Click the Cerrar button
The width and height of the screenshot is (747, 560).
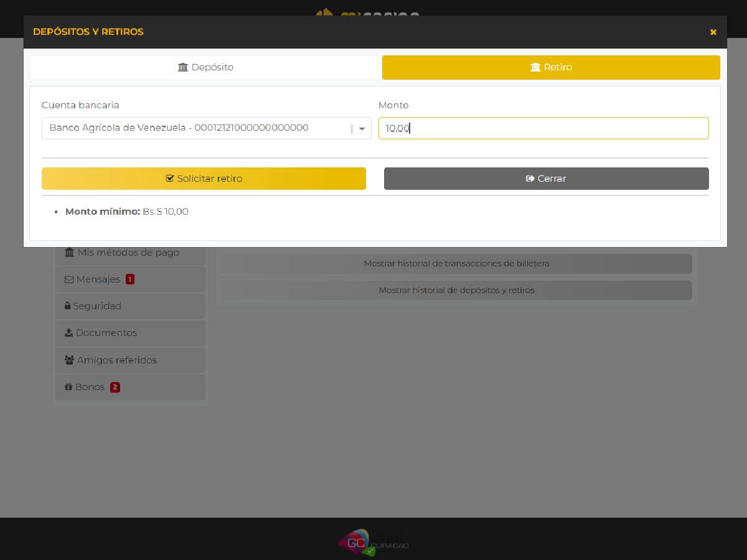546,179
